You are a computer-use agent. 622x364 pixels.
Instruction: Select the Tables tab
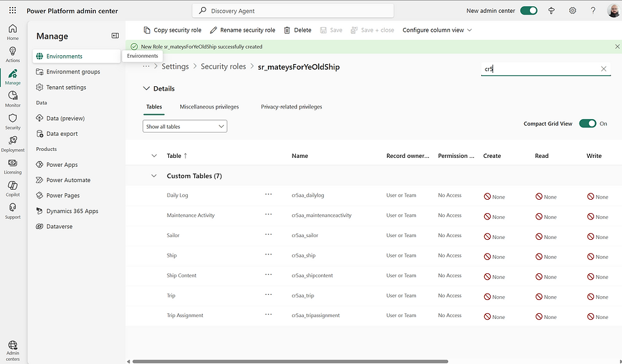tap(154, 107)
